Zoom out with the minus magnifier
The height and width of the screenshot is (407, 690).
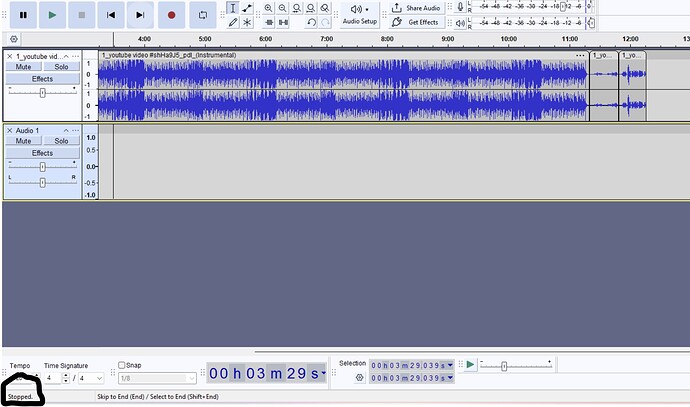point(283,8)
